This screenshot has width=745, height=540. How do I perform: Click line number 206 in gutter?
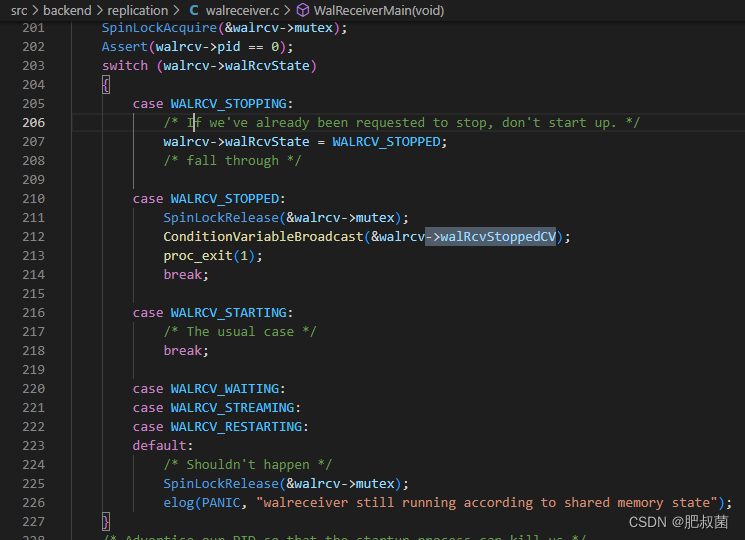point(34,123)
